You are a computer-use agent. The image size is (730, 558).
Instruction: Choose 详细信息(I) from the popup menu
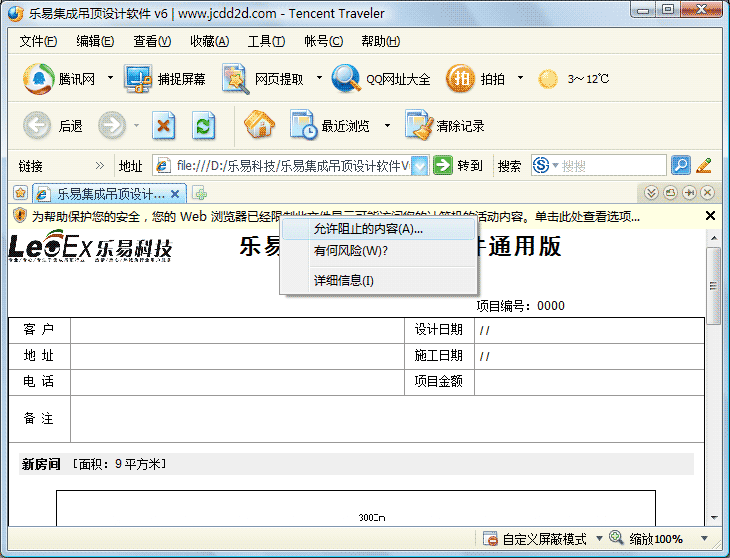click(x=343, y=281)
